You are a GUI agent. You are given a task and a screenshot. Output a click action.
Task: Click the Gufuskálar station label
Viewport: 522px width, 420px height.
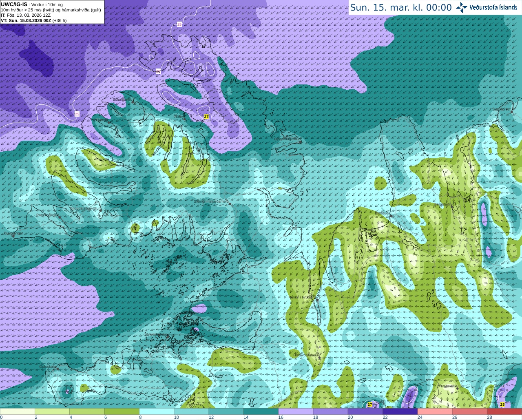click(x=47, y=367)
